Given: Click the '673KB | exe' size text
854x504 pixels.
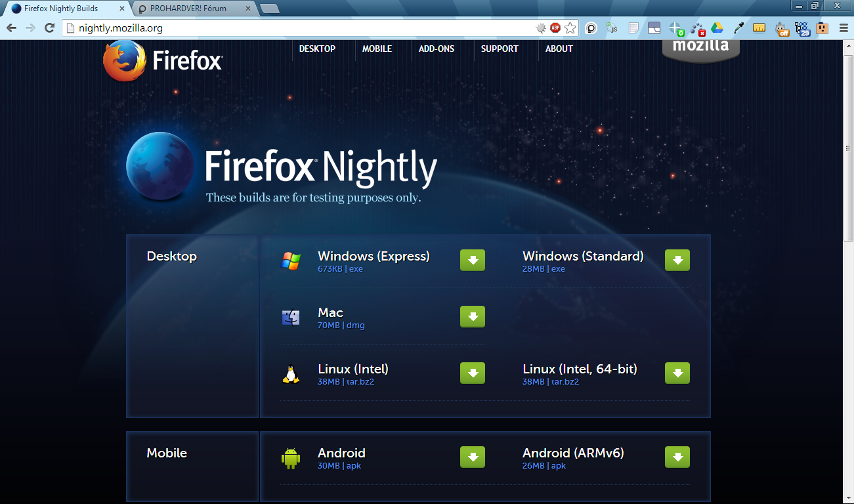Looking at the screenshot, I should pos(340,269).
